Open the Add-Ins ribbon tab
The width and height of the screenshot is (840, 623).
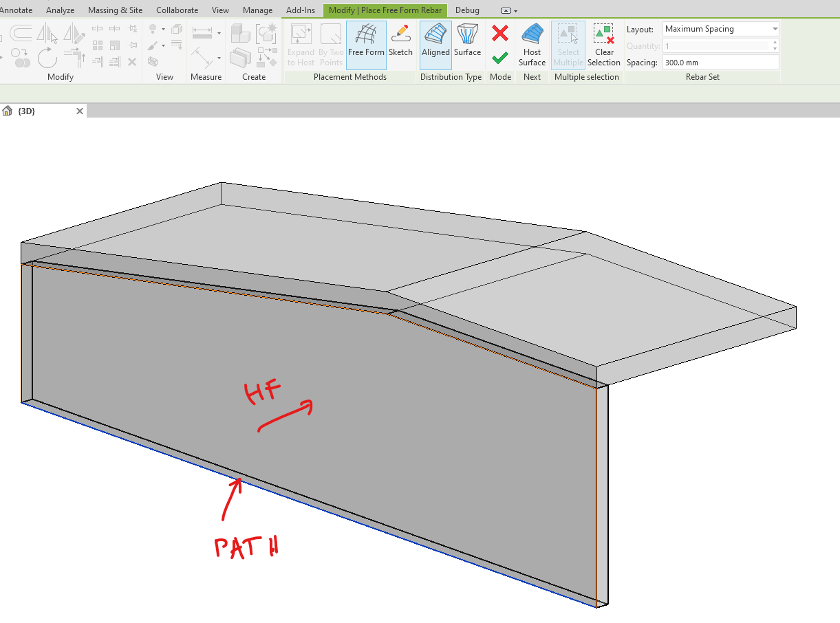pos(300,10)
